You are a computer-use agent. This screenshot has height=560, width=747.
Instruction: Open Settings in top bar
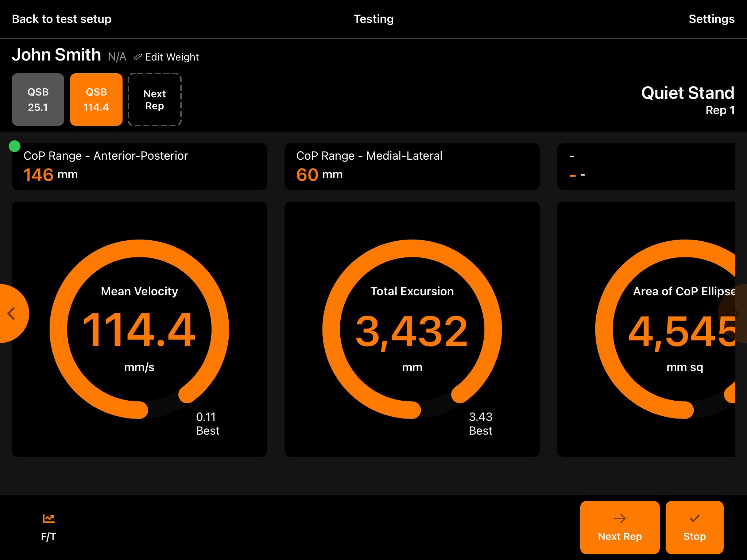pos(711,19)
